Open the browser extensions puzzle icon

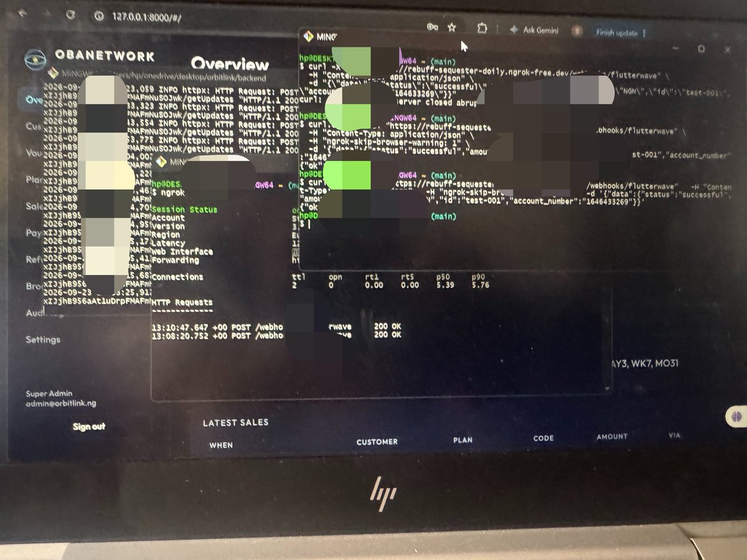(482, 29)
